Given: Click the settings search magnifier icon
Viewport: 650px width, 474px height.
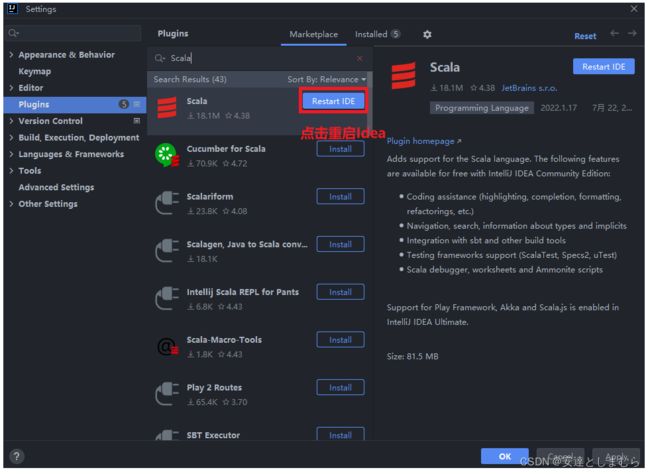Looking at the screenshot, I should (x=14, y=33).
